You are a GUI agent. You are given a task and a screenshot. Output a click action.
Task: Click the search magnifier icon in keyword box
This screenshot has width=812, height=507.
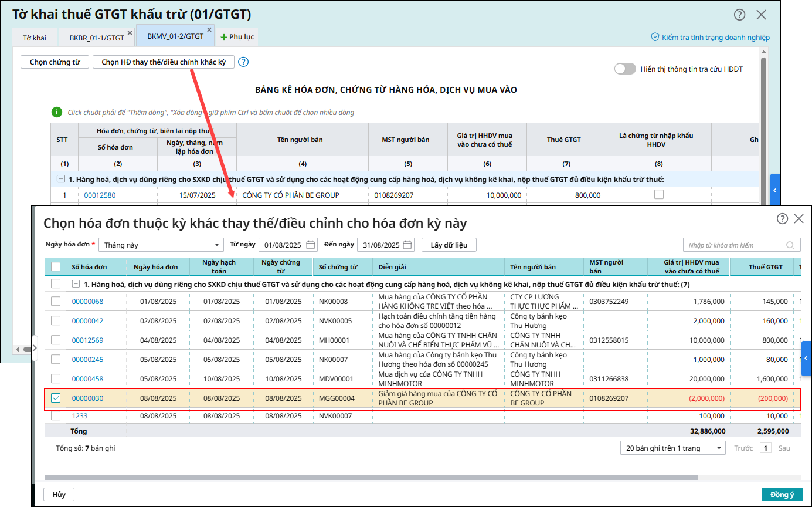click(x=790, y=245)
